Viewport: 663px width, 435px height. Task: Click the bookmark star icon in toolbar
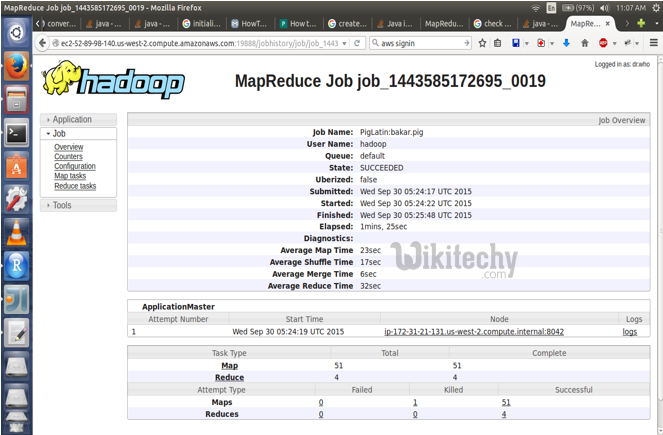point(483,44)
